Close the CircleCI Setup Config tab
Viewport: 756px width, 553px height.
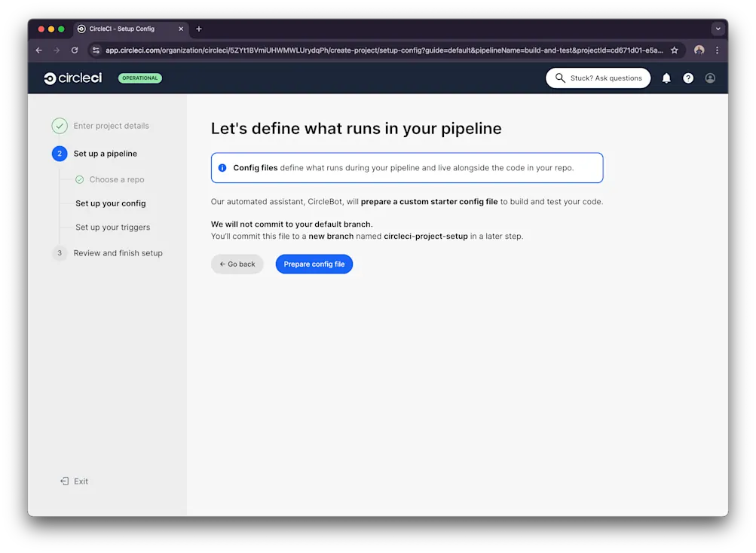(x=181, y=29)
